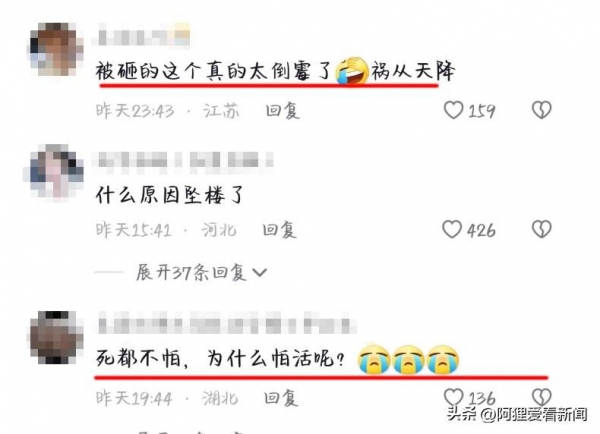Open first commenter's avatar profile
This screenshot has width=600, height=434.
click(56, 49)
